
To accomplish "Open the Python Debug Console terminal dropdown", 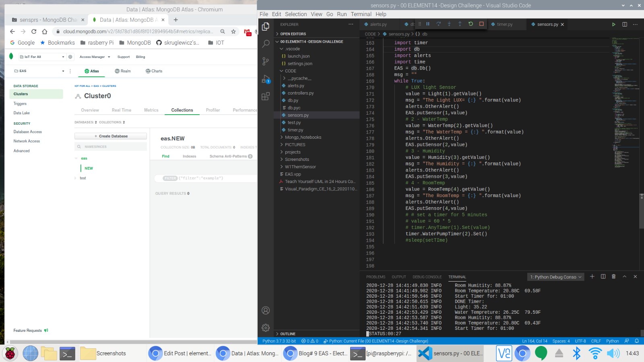I will click(555, 277).
